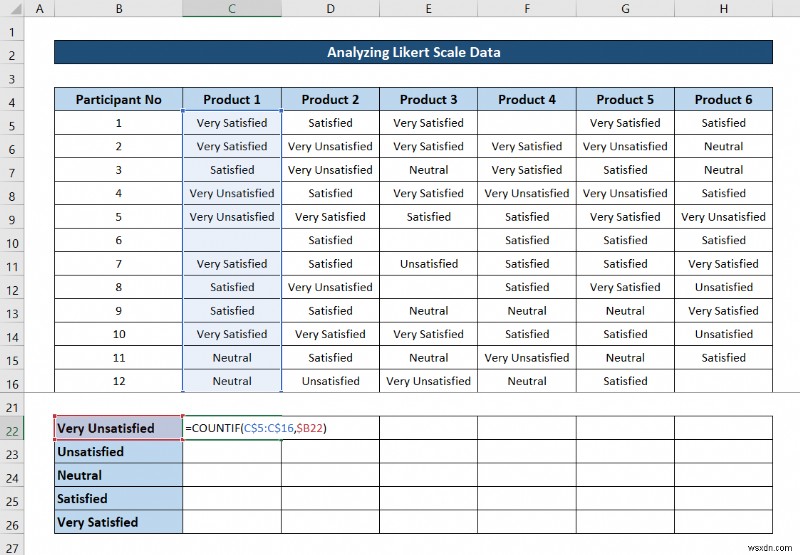Viewport: 800px width, 555px height.
Task: Click the 'Product 6' header cell
Action: (x=723, y=99)
